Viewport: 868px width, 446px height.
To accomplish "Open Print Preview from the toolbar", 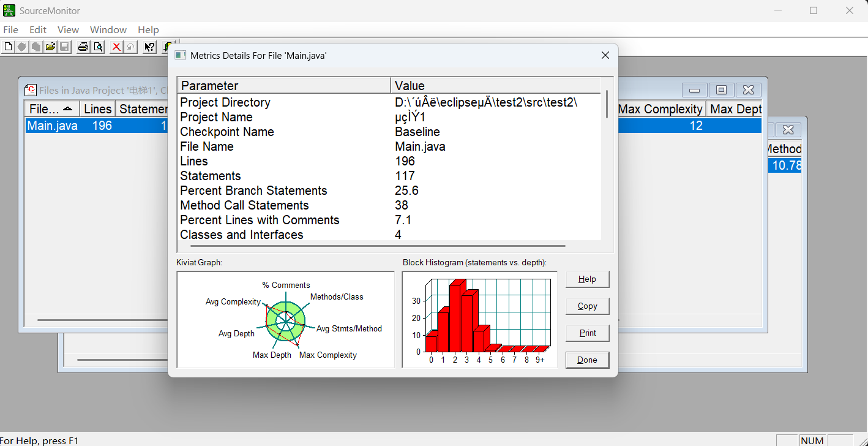I will [x=97, y=47].
